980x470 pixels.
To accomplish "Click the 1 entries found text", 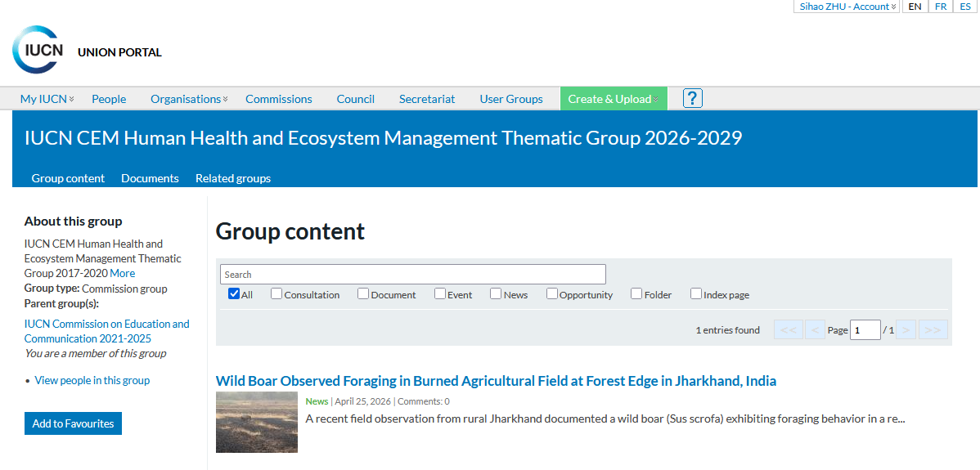I will tap(727, 330).
